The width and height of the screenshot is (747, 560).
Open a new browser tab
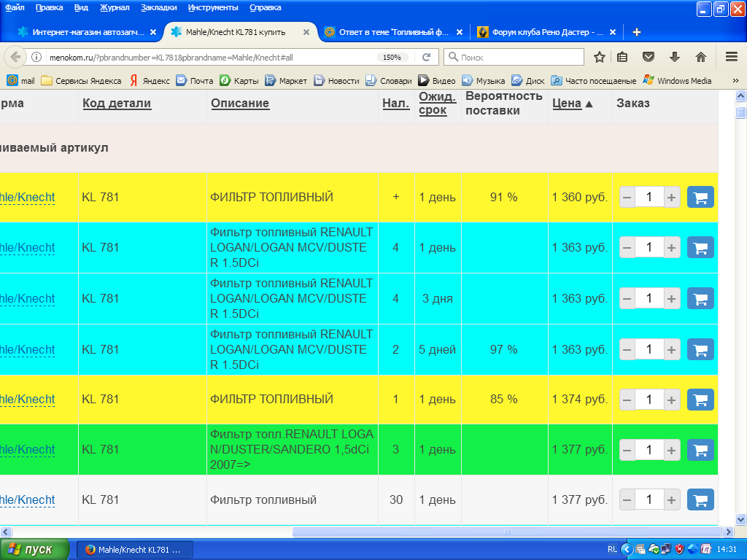[636, 32]
